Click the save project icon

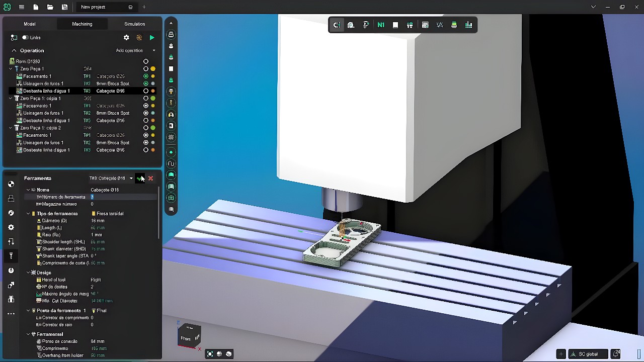tap(65, 7)
